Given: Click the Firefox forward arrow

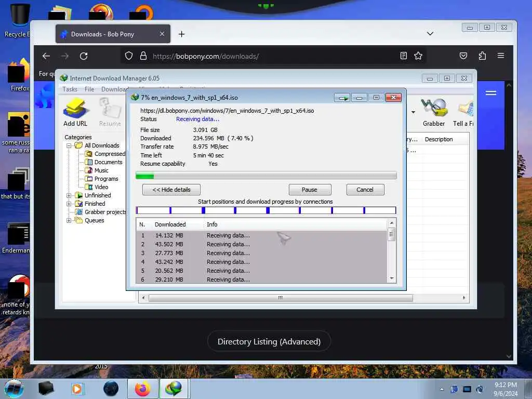Looking at the screenshot, I should coord(65,56).
